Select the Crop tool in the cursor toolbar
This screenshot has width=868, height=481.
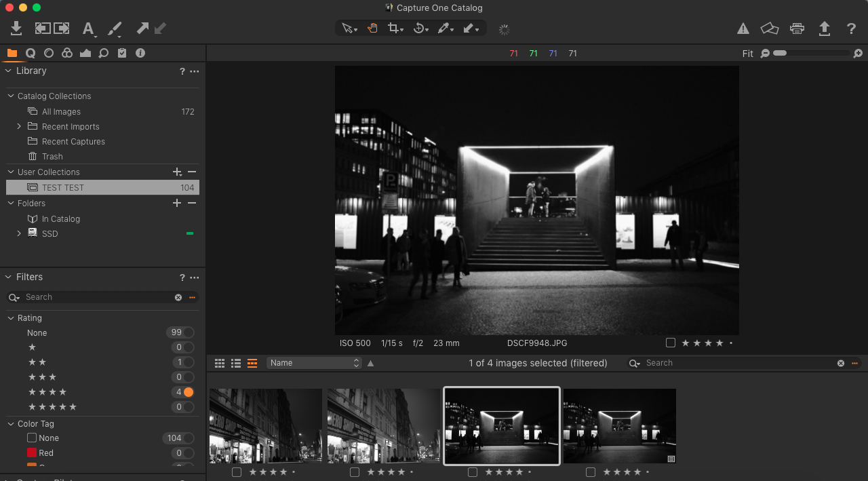pos(395,28)
